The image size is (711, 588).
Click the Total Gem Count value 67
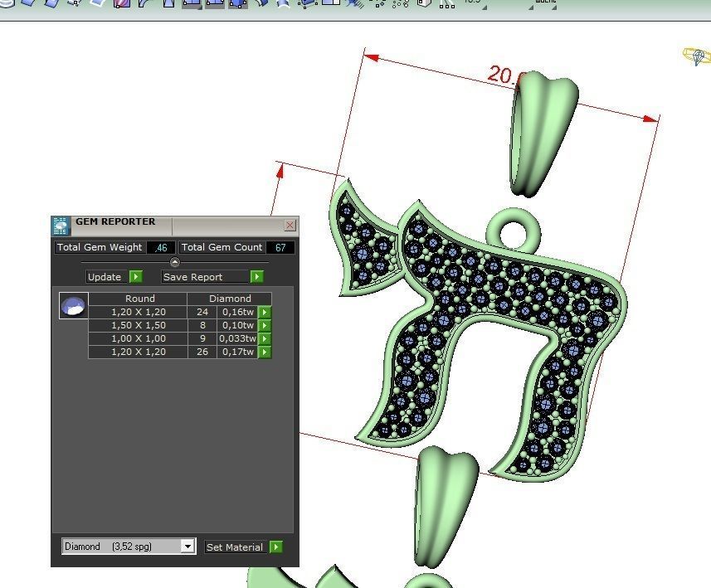280,247
